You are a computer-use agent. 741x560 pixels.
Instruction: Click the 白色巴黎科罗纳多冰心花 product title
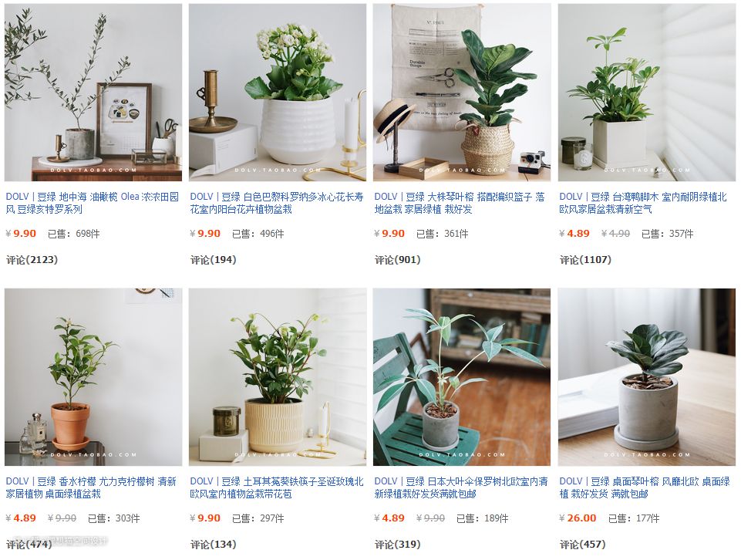point(277,203)
